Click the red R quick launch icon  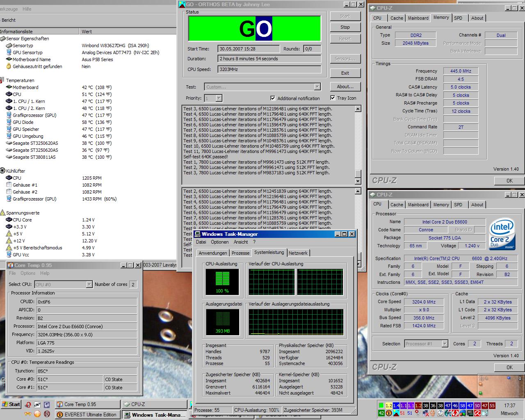coord(47,414)
